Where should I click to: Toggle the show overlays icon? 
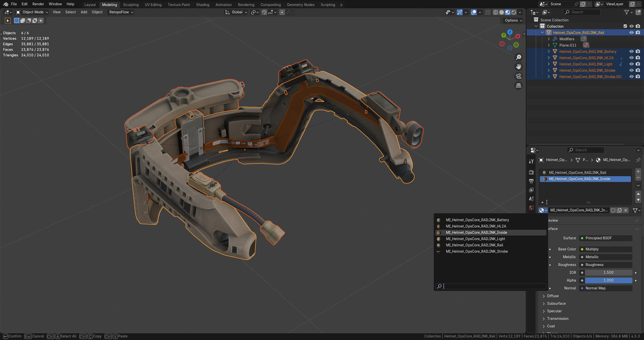pos(474,12)
